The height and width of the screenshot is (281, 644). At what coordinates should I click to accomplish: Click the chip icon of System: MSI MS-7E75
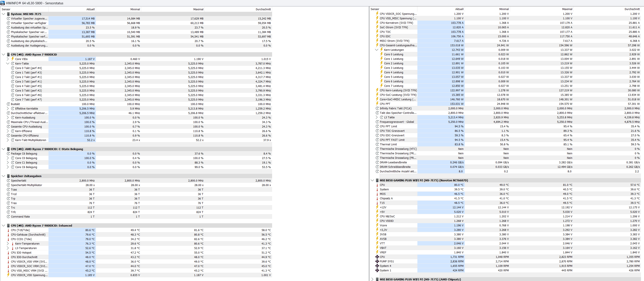[8, 14]
